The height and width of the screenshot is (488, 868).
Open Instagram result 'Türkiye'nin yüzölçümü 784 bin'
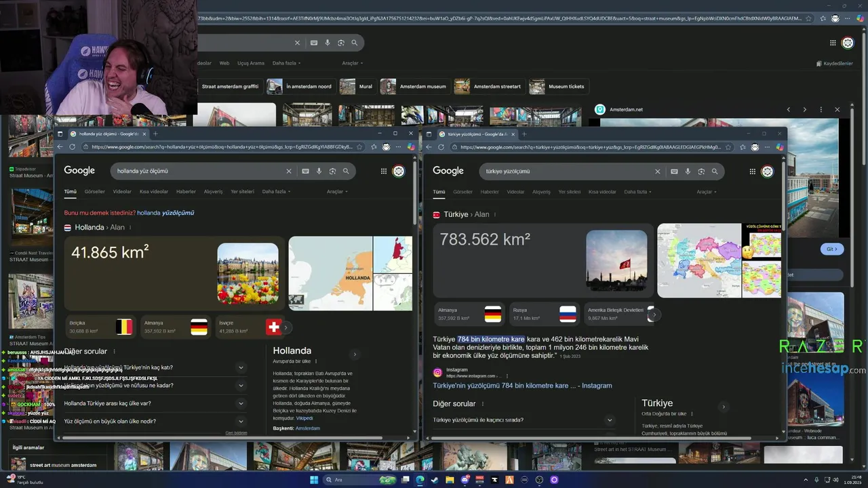click(522, 386)
